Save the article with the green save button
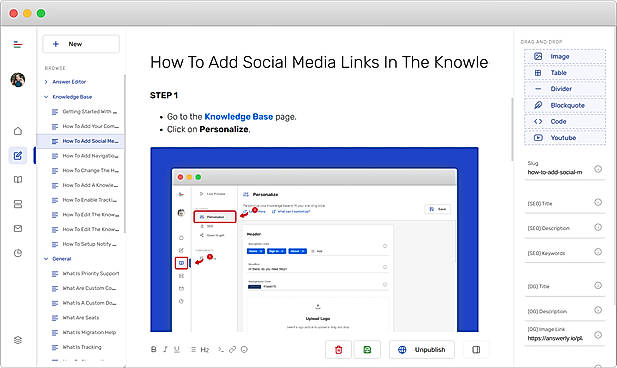 pos(367,350)
